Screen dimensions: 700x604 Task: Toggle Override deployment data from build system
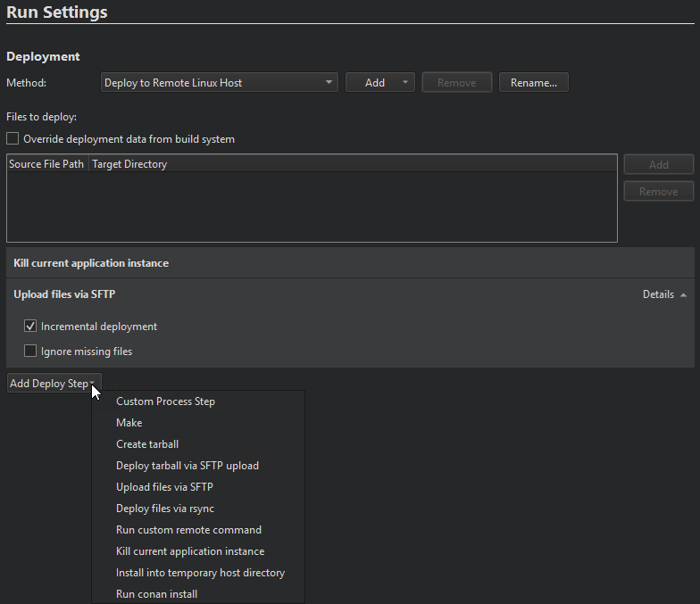[x=13, y=139]
